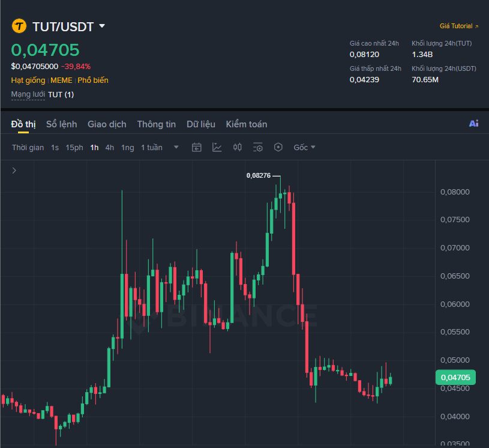Expand more time intervals dropdown arrow
Screen dimensions: 489x448
point(176,147)
